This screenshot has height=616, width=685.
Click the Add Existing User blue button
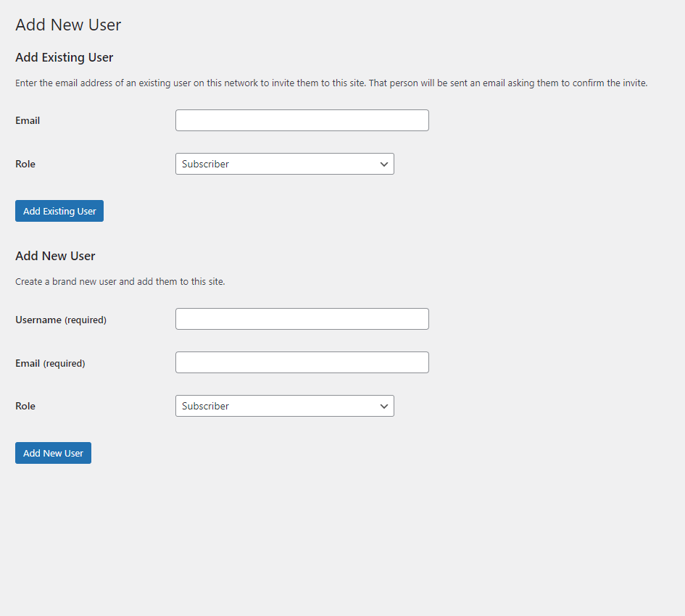(59, 211)
